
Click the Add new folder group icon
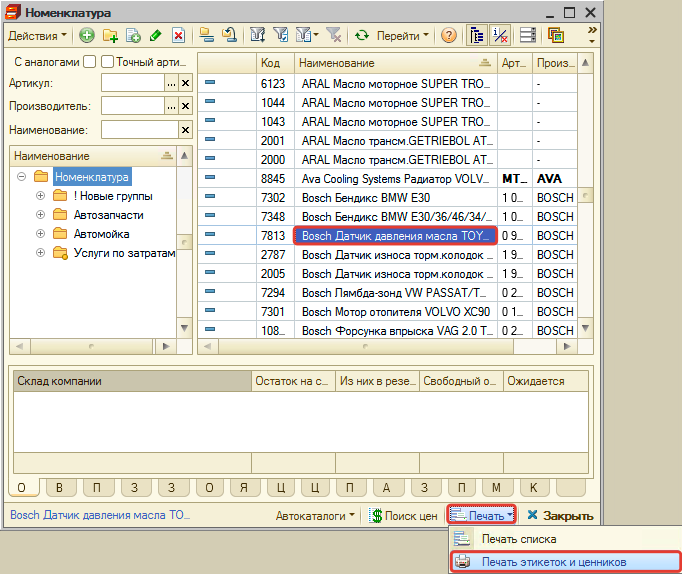coord(110,35)
